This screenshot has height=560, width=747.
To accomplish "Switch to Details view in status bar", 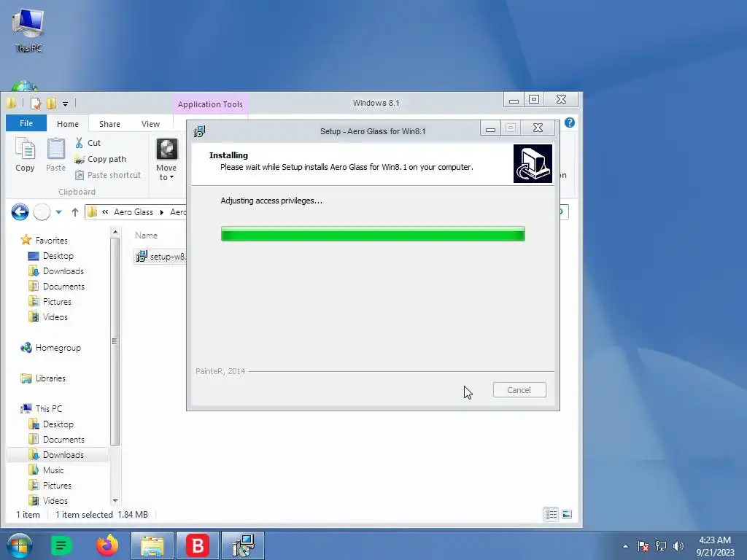I will (x=551, y=514).
